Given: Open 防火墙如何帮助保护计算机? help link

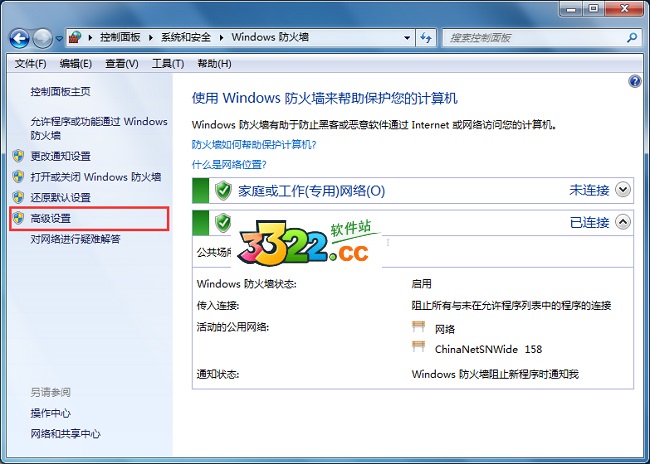Looking at the screenshot, I should pos(254,145).
